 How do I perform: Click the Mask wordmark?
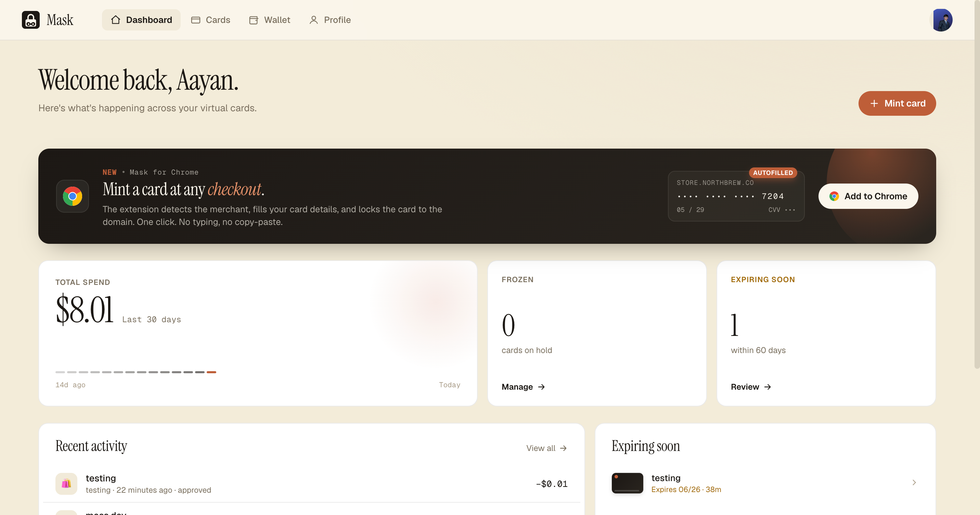(x=60, y=20)
